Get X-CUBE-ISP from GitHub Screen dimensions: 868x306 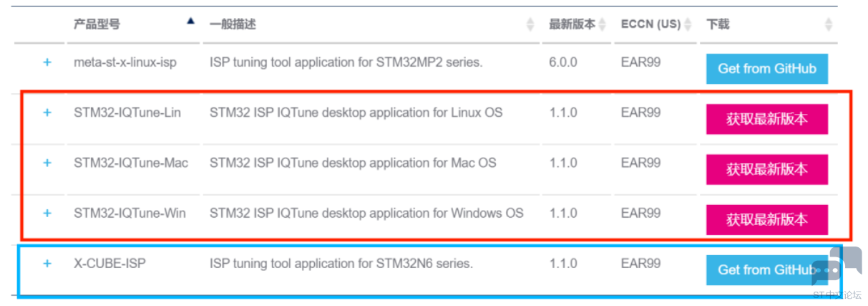[767, 269]
